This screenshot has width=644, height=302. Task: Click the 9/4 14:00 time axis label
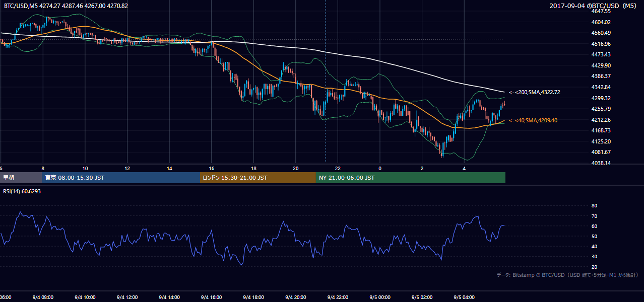click(x=169, y=297)
